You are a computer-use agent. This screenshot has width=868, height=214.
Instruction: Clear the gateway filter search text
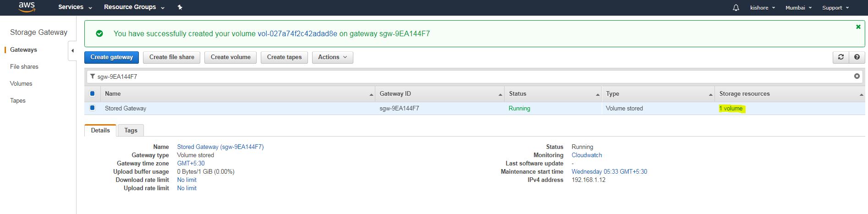coord(857,76)
